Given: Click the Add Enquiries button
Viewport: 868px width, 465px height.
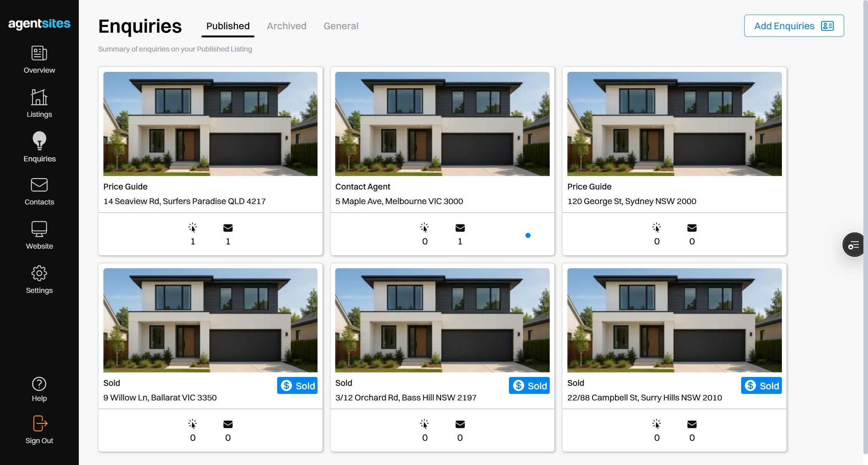Looking at the screenshot, I should coord(794,26).
